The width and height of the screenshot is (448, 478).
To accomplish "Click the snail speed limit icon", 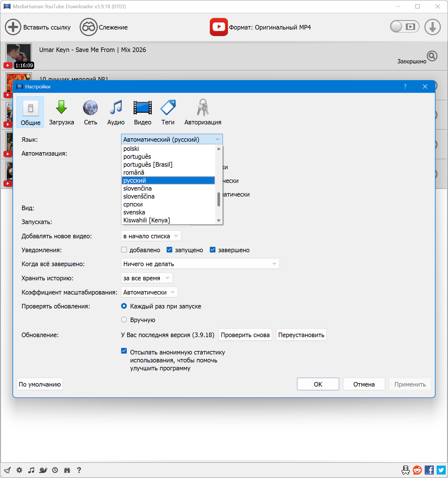I will pyautogui.click(x=43, y=470).
